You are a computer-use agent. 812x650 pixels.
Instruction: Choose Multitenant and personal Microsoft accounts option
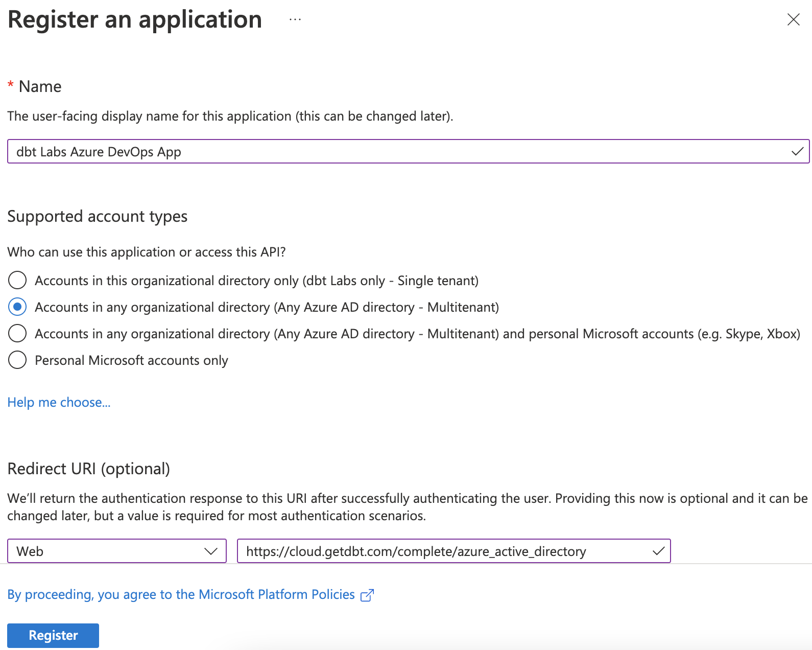(17, 334)
